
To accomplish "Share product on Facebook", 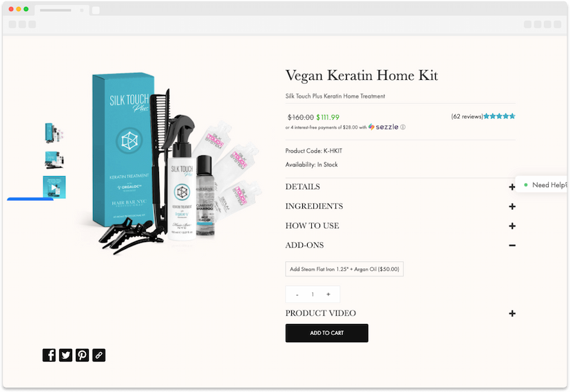I will click(49, 355).
